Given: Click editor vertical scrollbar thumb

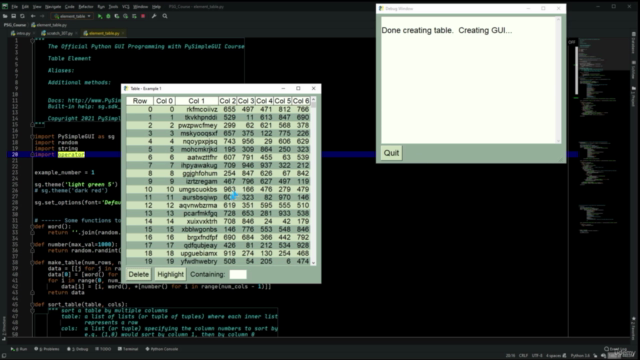Looking at the screenshot, I should [x=577, y=70].
